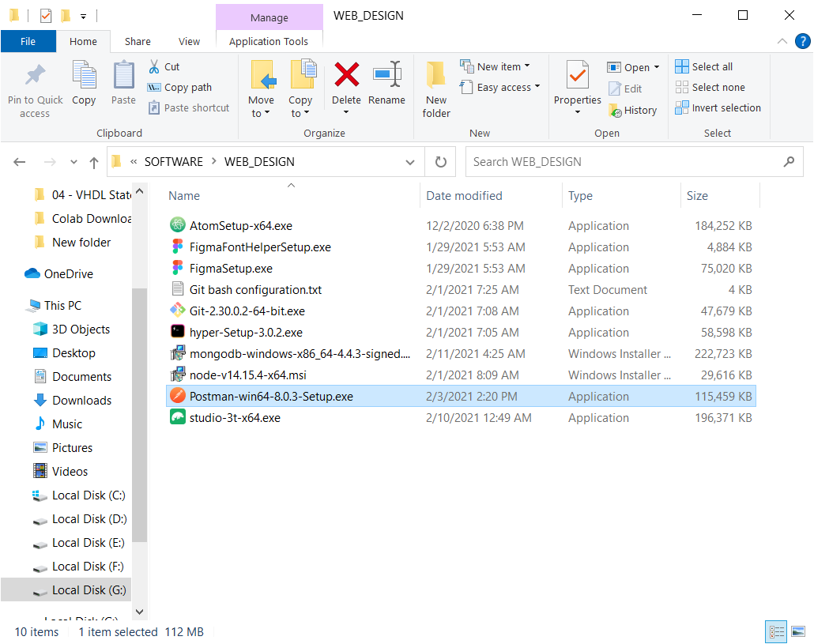Click Select all

coord(704,66)
